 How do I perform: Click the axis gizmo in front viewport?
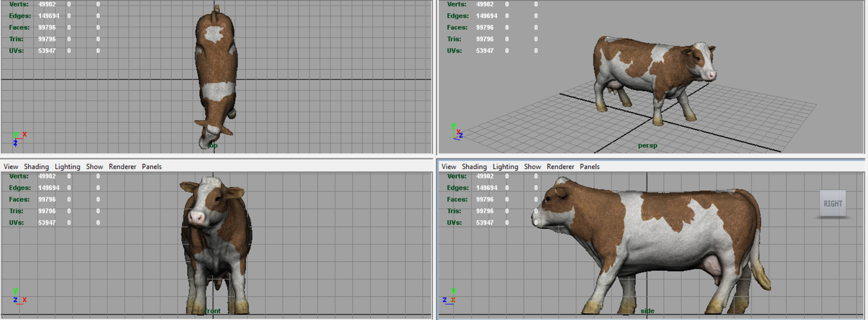19,297
